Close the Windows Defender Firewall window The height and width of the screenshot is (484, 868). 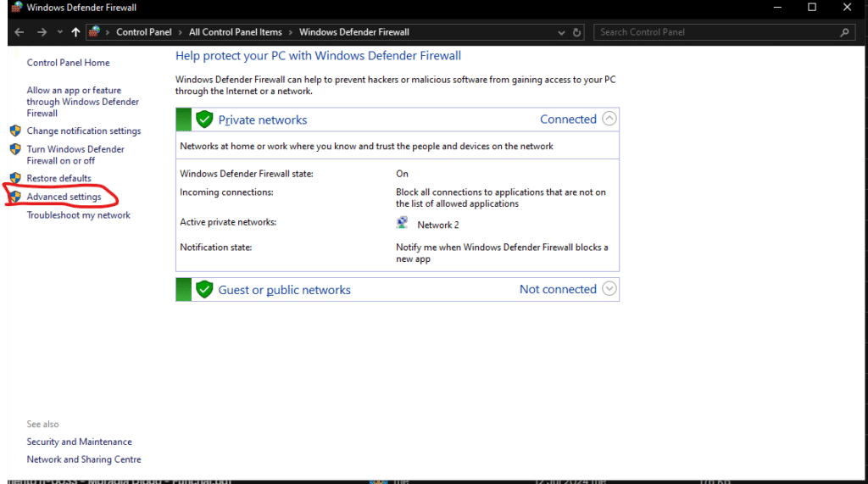point(847,7)
